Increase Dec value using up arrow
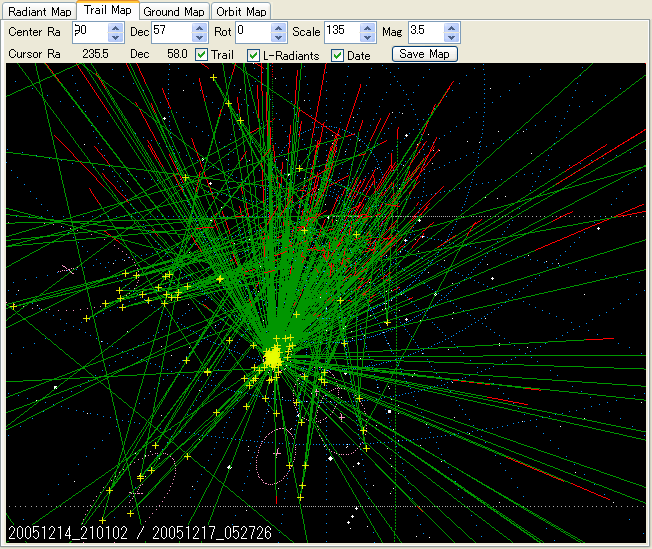Screen dimensions: 652x549 coord(199,27)
